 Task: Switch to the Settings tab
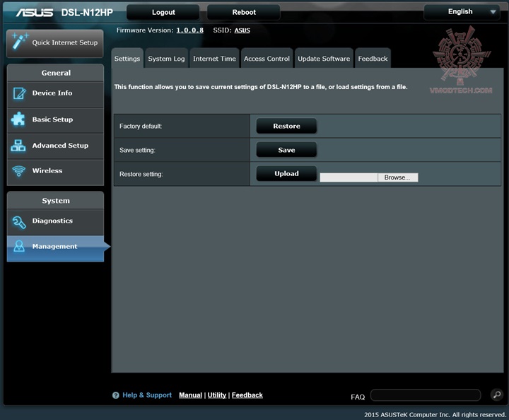(127, 59)
